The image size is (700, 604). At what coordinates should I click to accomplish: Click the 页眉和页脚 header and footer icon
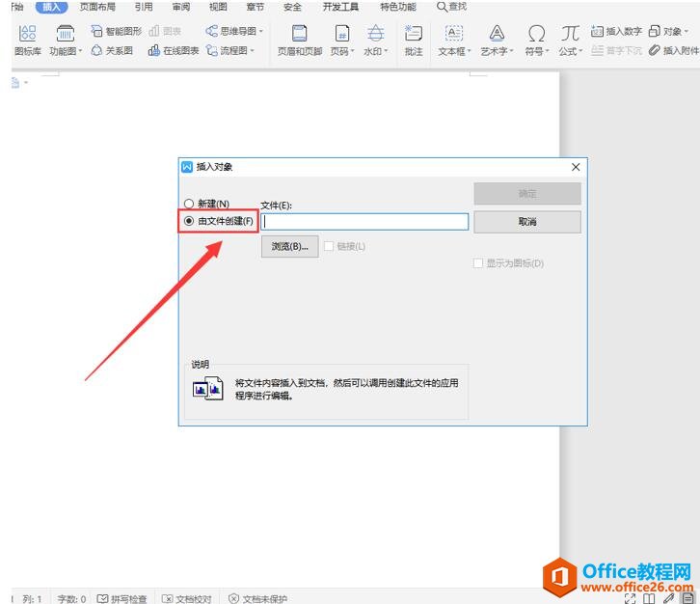300,36
